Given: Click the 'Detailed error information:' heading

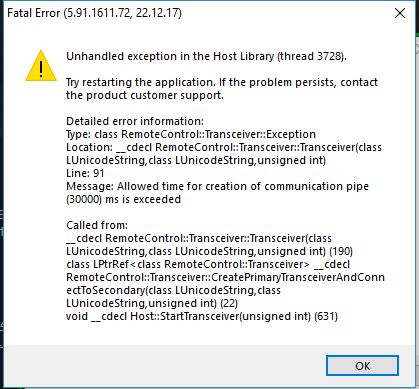Looking at the screenshot, I should pyautogui.click(x=135, y=121).
